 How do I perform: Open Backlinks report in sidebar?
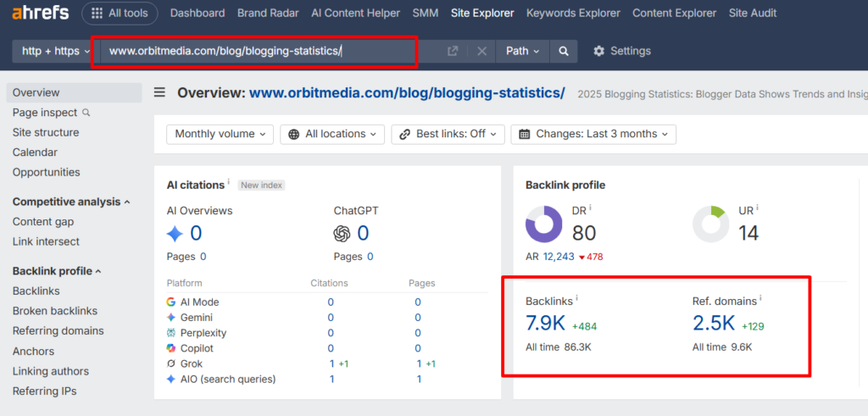tap(36, 291)
